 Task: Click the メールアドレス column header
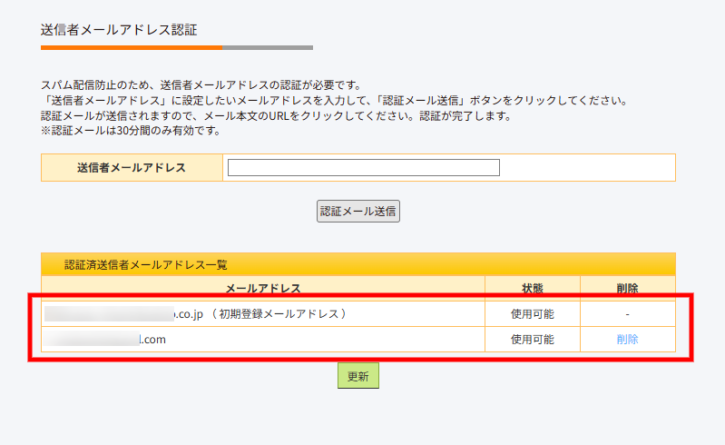tap(263, 288)
